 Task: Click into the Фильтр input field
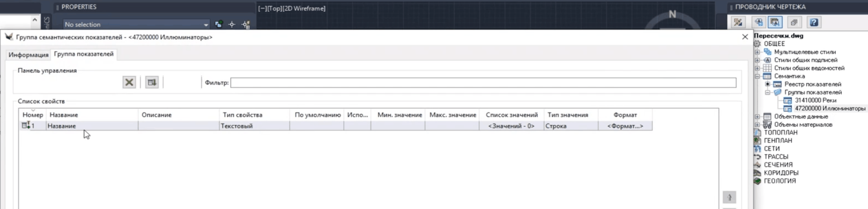point(483,83)
